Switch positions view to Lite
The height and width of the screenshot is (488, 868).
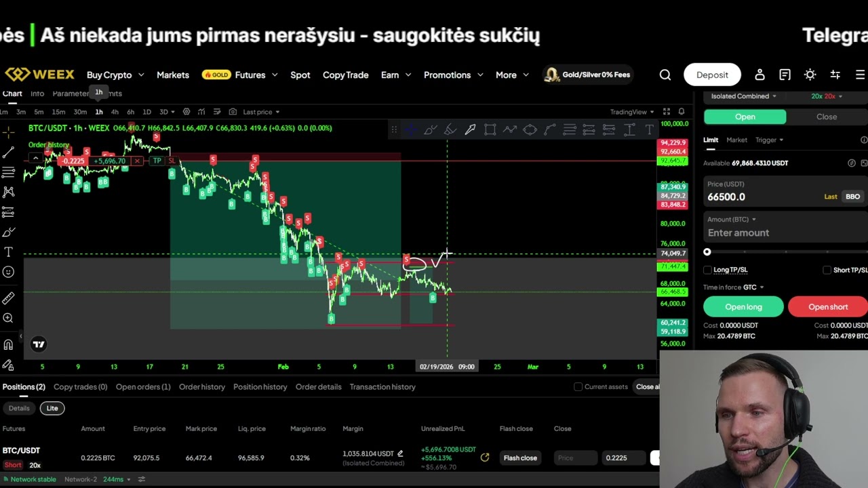52,408
